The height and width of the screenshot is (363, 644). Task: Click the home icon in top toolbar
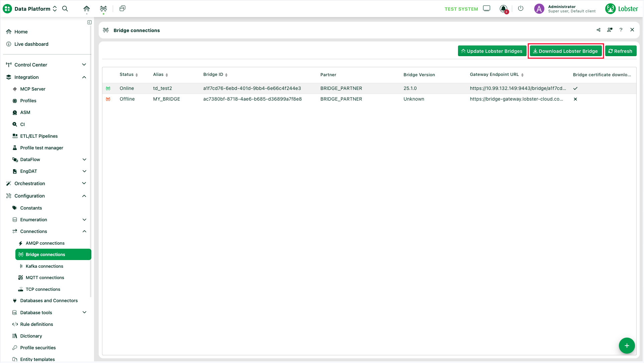point(86,9)
